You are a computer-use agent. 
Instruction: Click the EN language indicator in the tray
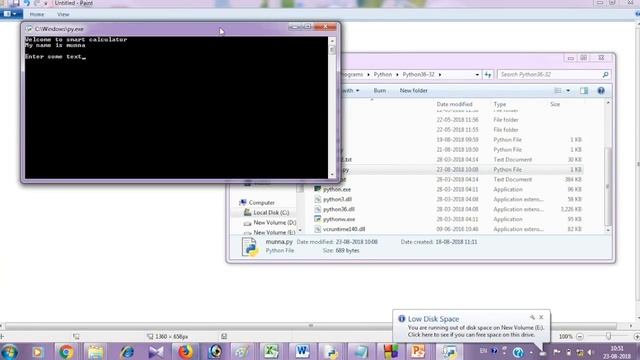tap(483, 351)
